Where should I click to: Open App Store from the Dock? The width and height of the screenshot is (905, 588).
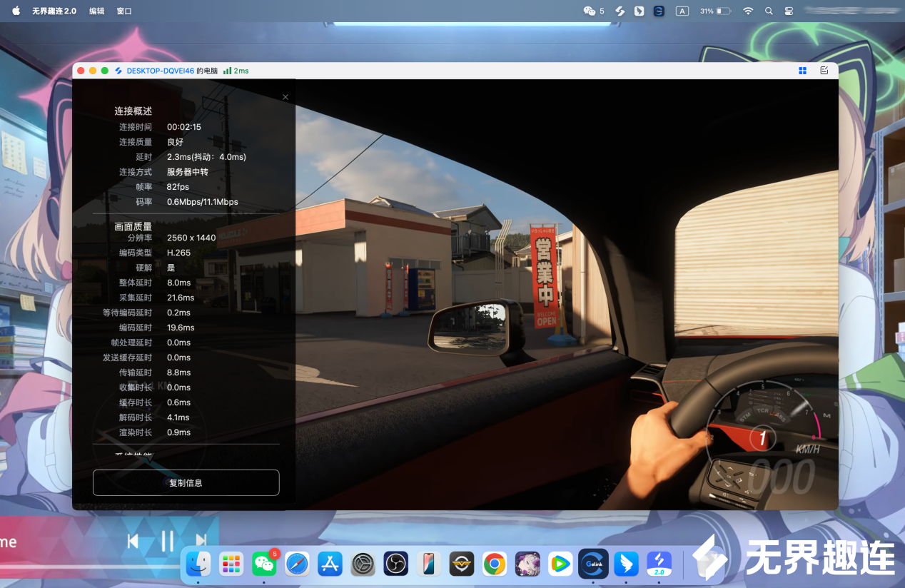coord(330,564)
